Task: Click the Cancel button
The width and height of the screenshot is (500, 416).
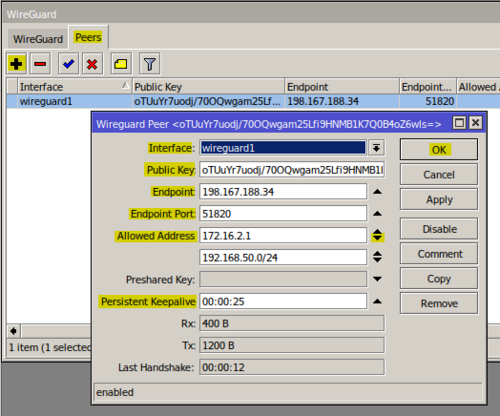Action: click(439, 174)
